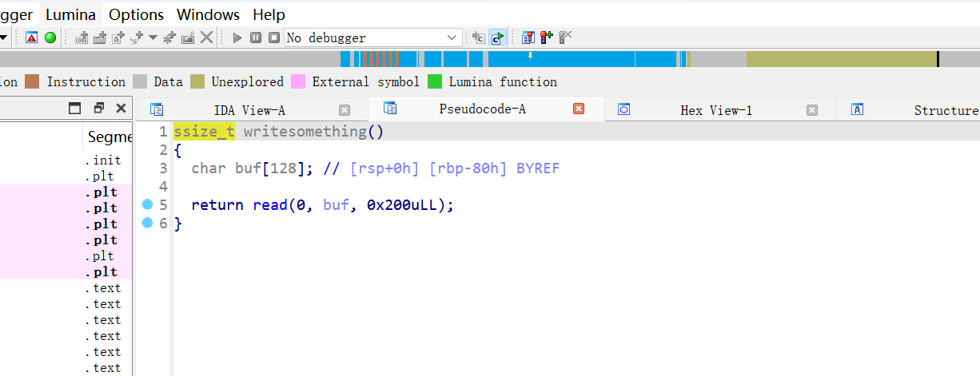The image size is (980, 376).
Task: Maximize the left segments panel
Action: coord(75,108)
